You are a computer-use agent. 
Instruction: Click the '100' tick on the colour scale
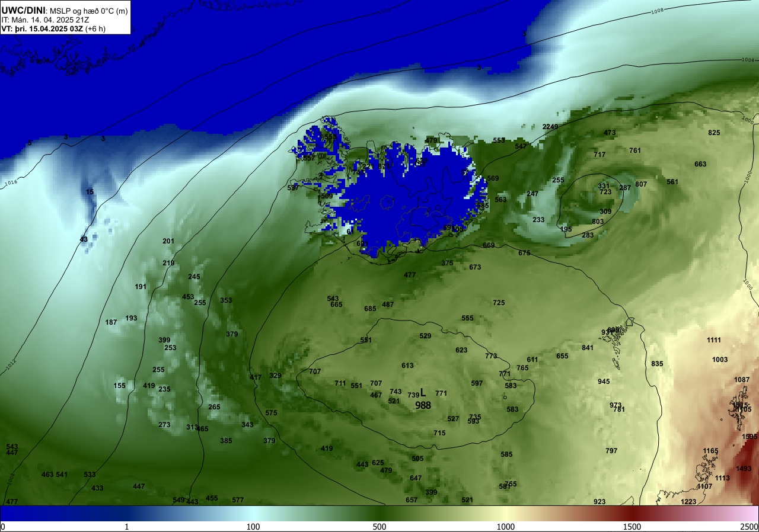pos(253,527)
